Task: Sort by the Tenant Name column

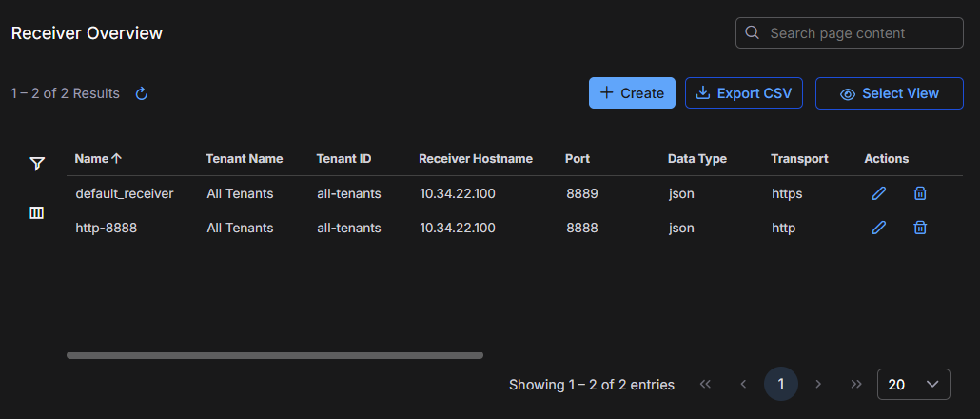Action: (x=245, y=159)
